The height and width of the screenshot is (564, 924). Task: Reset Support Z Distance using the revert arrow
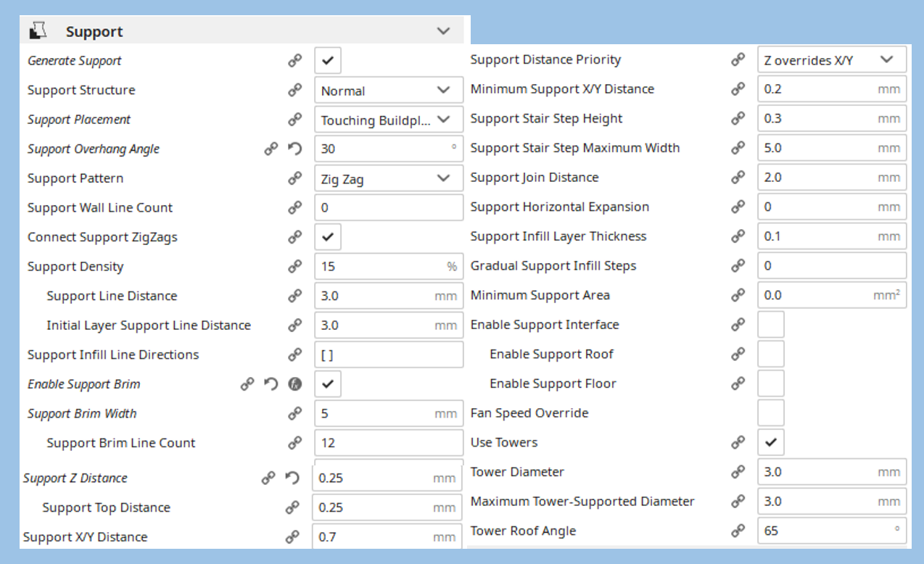(x=292, y=478)
